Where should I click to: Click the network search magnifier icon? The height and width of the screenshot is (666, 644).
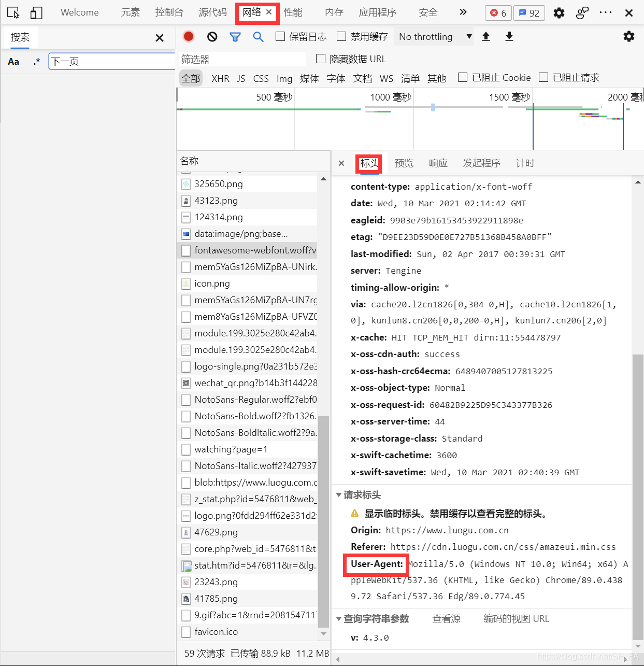click(x=259, y=36)
